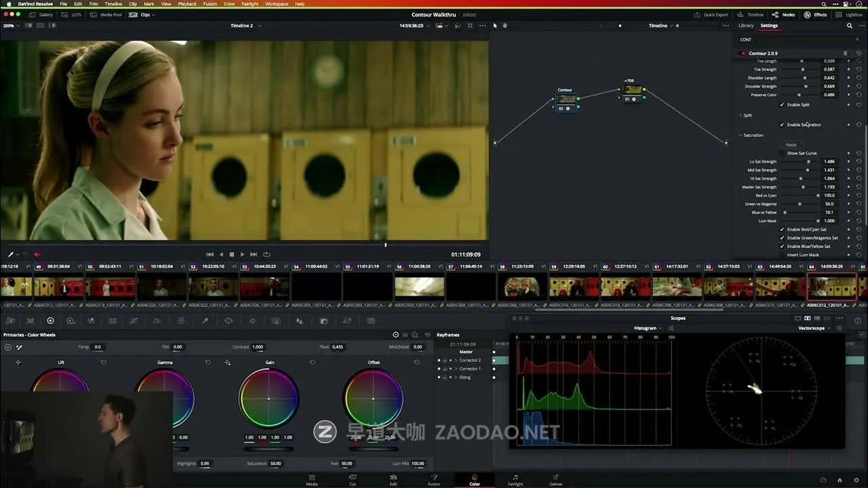Viewport: 868px width, 488px height.
Task: Open the Playback menu
Action: point(187,4)
